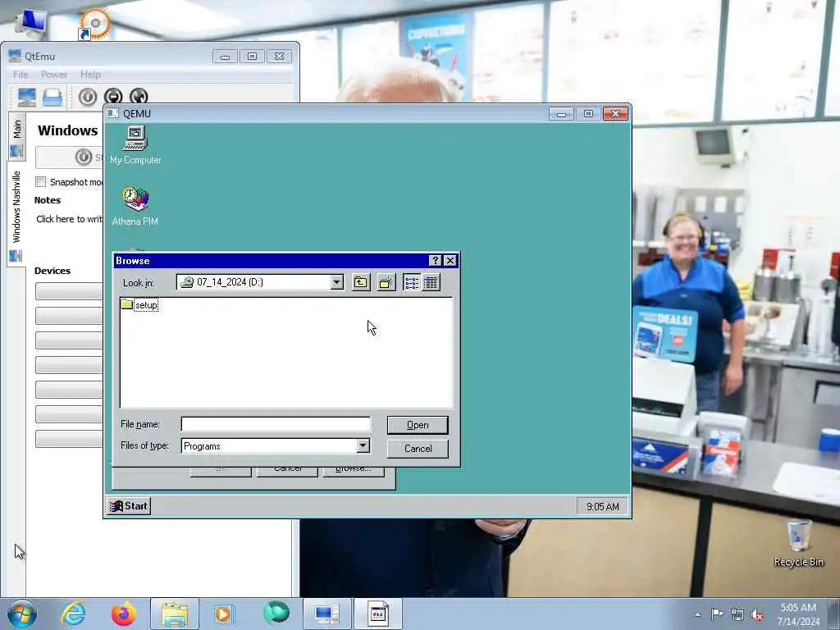Click muted volume tray icon
The width and height of the screenshot is (840, 630).
pos(757,615)
